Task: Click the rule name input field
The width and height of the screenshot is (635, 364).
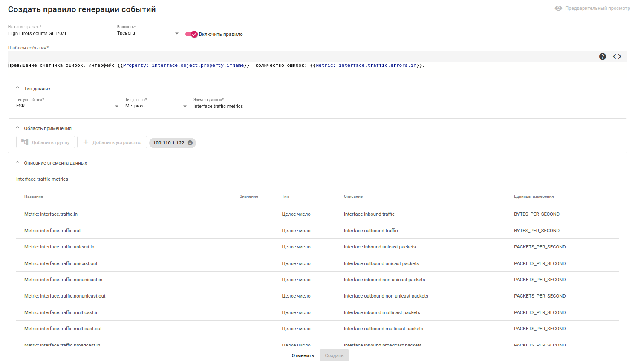Action: (59, 33)
